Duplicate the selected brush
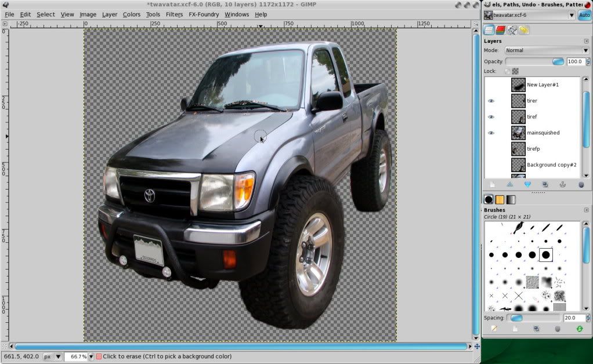Screen dimensions: 593x364 tap(536, 329)
